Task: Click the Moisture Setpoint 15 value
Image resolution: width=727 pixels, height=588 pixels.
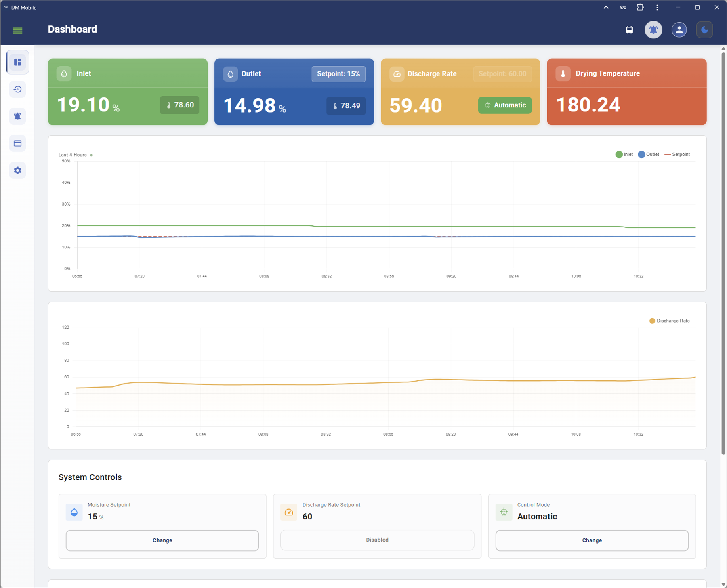Action: point(92,517)
